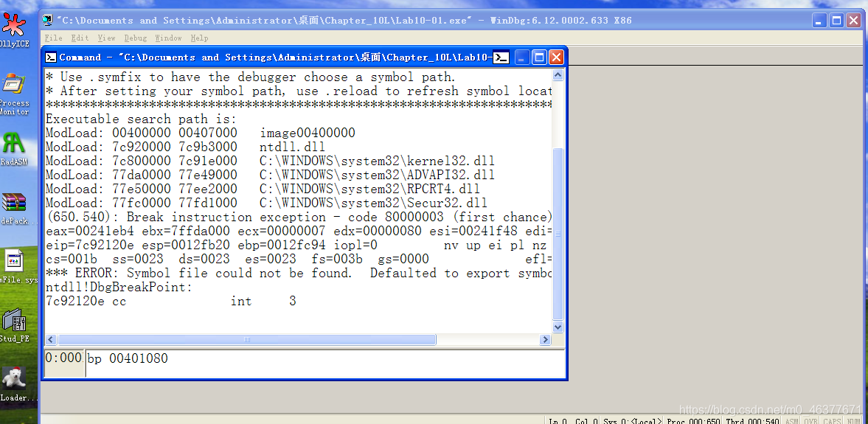Viewport: 868px width, 424px height.
Task: Minimize the Command sub-window
Action: tap(521, 57)
